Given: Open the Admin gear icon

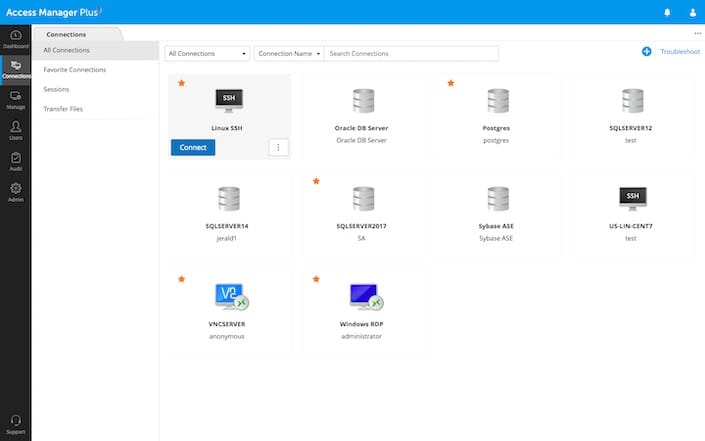Looking at the screenshot, I should point(15,191).
